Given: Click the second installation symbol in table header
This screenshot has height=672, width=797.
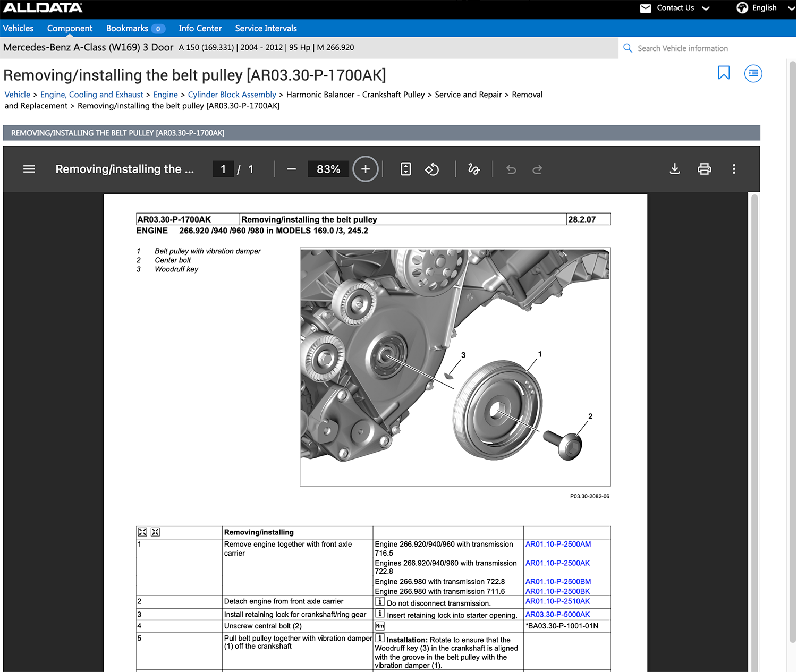Looking at the screenshot, I should pyautogui.click(x=155, y=532).
